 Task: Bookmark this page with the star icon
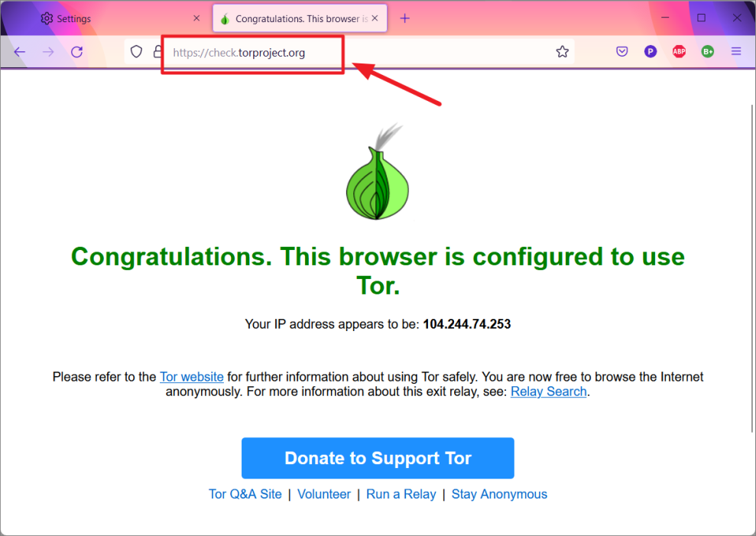562,52
